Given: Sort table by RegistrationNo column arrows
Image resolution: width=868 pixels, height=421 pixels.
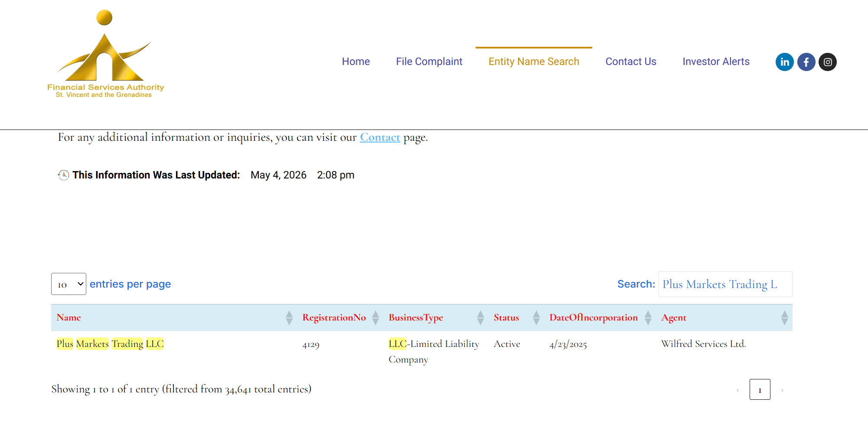Looking at the screenshot, I should click(x=375, y=317).
